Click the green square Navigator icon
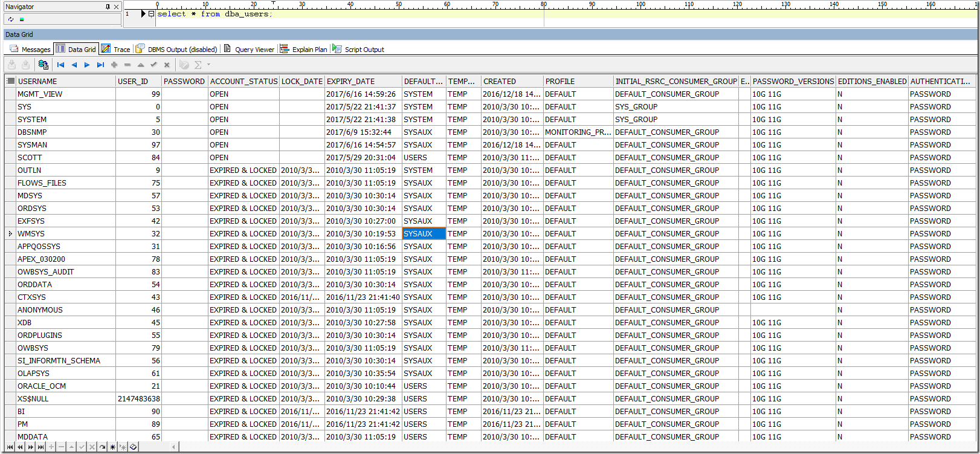980x454 pixels. (x=22, y=19)
